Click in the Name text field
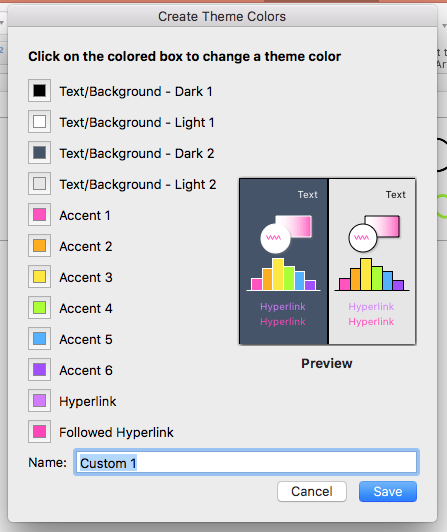Image resolution: width=447 pixels, height=532 pixels. tap(246, 462)
